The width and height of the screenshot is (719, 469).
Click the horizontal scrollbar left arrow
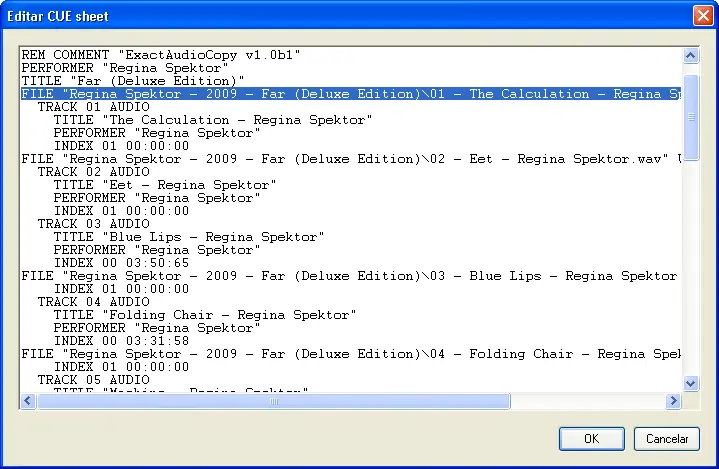pyautogui.click(x=28, y=401)
